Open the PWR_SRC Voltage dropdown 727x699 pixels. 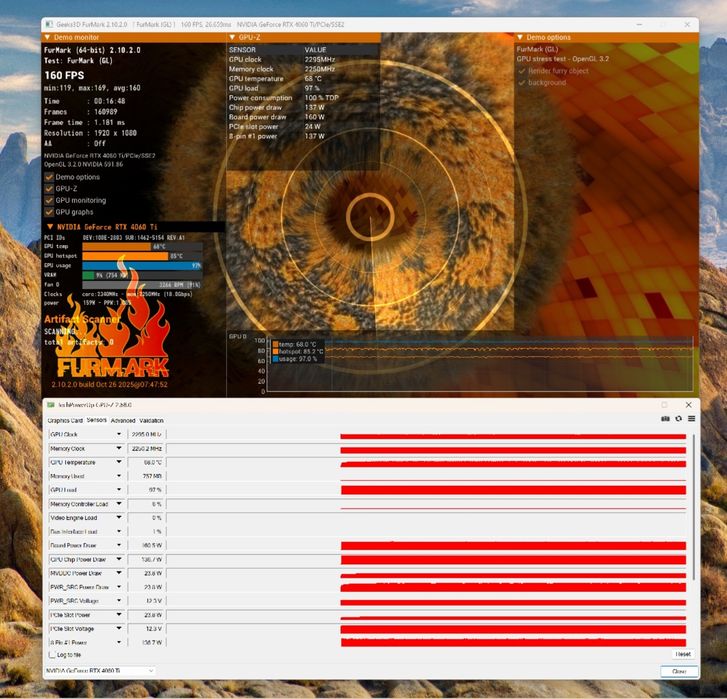click(119, 601)
